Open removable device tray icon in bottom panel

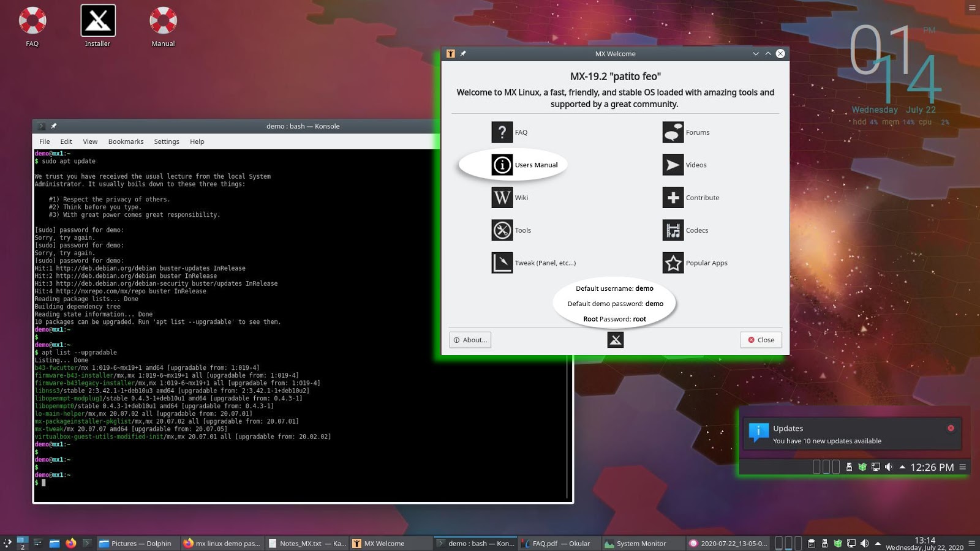pyautogui.click(x=824, y=543)
